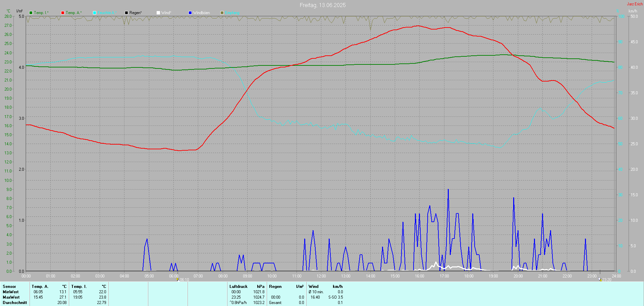The width and height of the screenshot is (644, 306).
Task: Click the maximum indoor temperature '23.8'
Action: [103, 297]
